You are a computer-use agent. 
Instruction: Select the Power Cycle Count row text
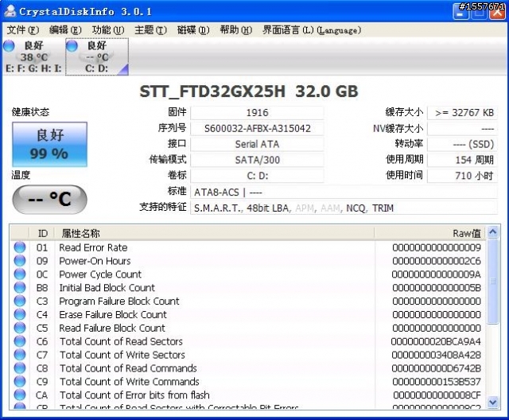[100, 274]
